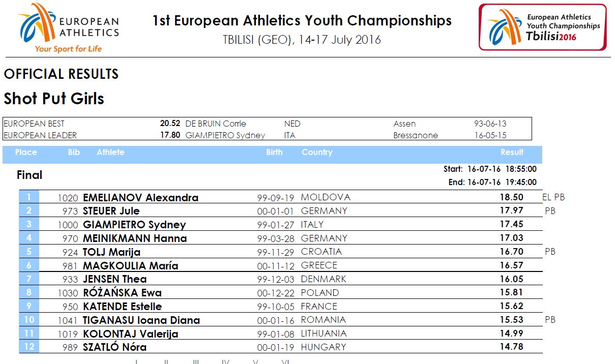Select athlete STEUER Jule

(x=111, y=211)
